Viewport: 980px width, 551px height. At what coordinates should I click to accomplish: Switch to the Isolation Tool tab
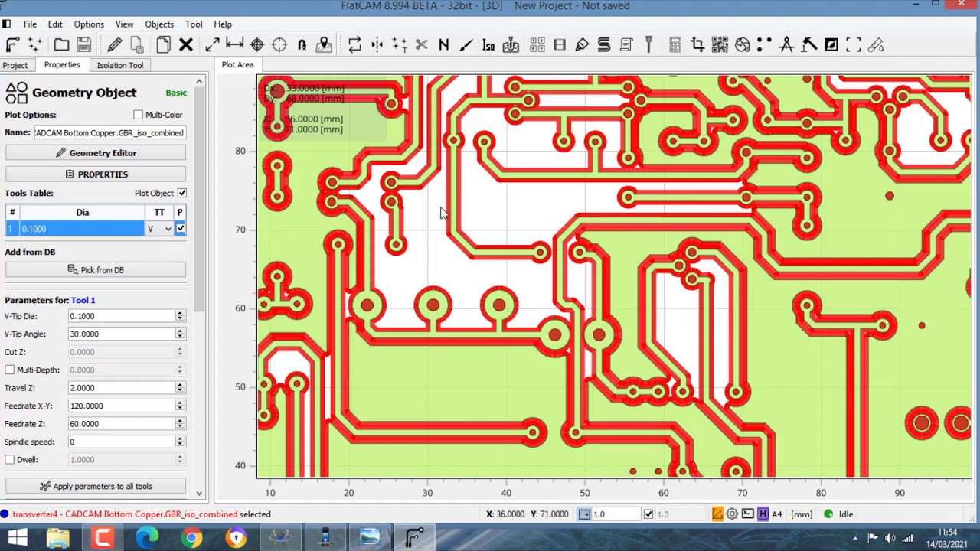[120, 65]
